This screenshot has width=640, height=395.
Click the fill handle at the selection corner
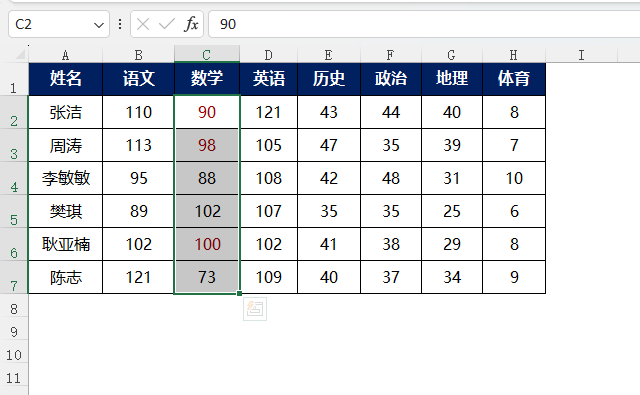pyautogui.click(x=239, y=293)
